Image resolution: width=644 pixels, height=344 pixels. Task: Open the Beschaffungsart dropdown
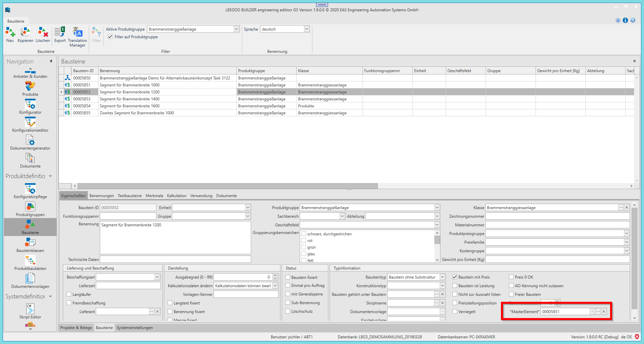click(x=157, y=277)
